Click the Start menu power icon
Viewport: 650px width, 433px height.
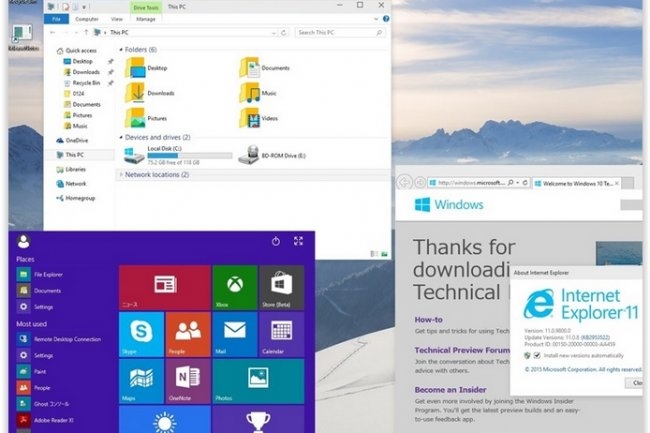pos(276,241)
